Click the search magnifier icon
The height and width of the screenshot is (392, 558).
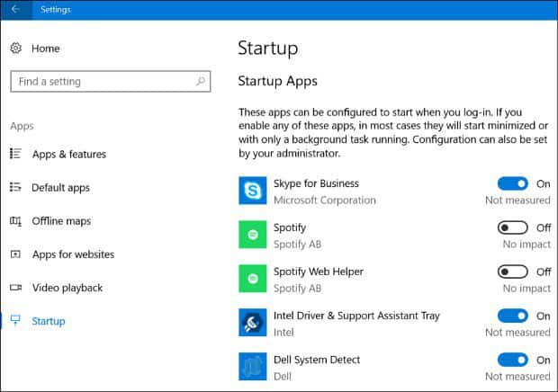point(201,82)
